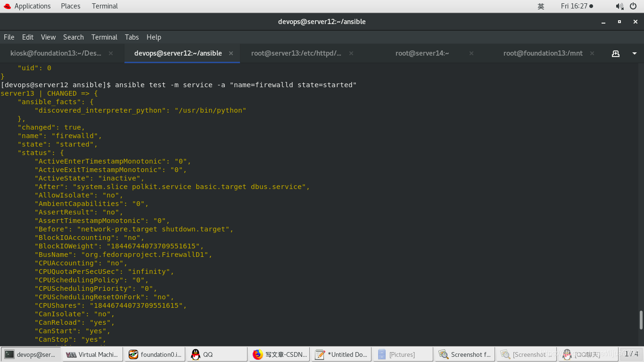This screenshot has width=644, height=362.
Task: Click the text "CanReload": "yes"
Action: (74, 322)
